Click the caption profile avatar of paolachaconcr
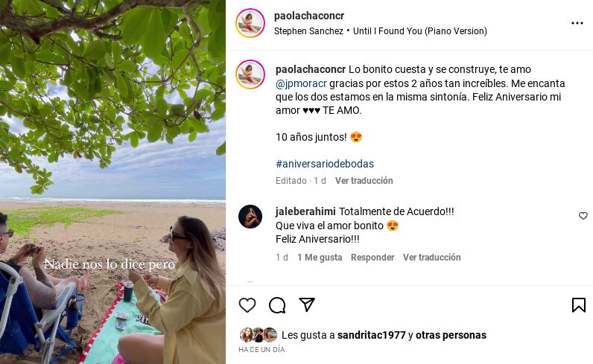The height and width of the screenshot is (364, 593). [x=250, y=74]
